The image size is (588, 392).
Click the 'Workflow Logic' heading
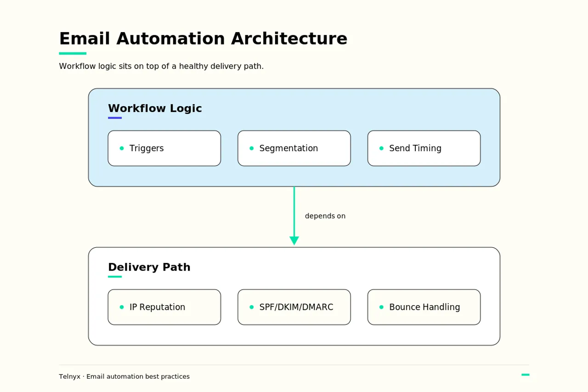click(x=155, y=108)
